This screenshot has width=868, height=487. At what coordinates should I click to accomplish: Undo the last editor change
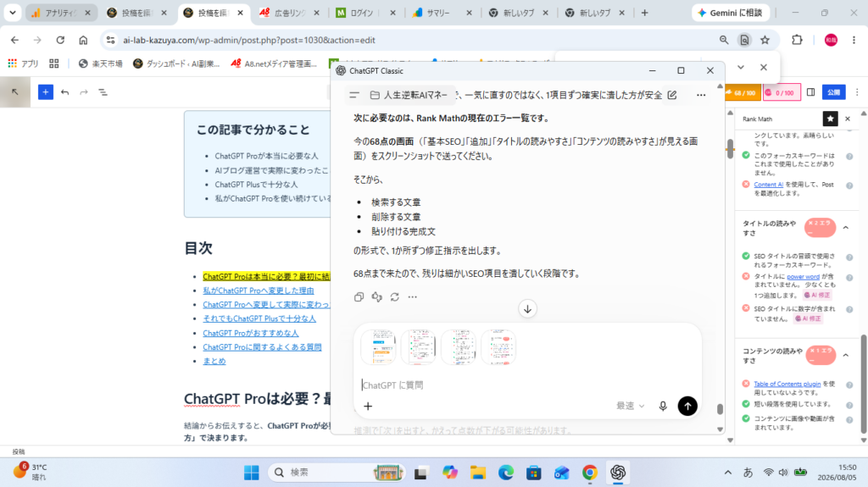tap(64, 91)
